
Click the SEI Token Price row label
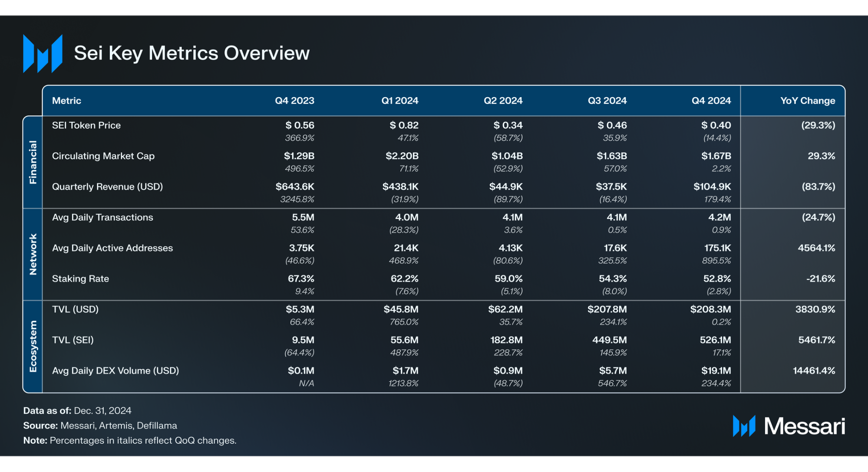click(x=86, y=125)
